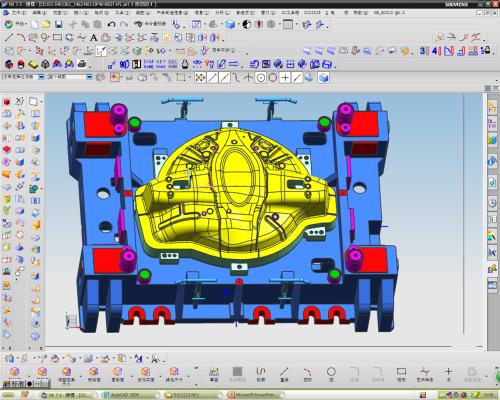The image size is (500, 400).
Task: Toggle the plus-shaped point snap option
Action: click(x=285, y=78)
